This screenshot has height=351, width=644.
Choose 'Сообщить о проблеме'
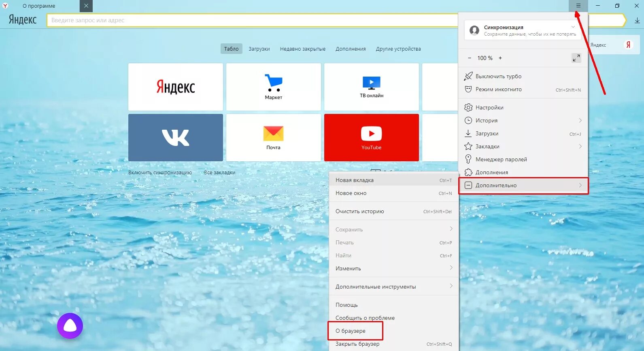coord(394,318)
